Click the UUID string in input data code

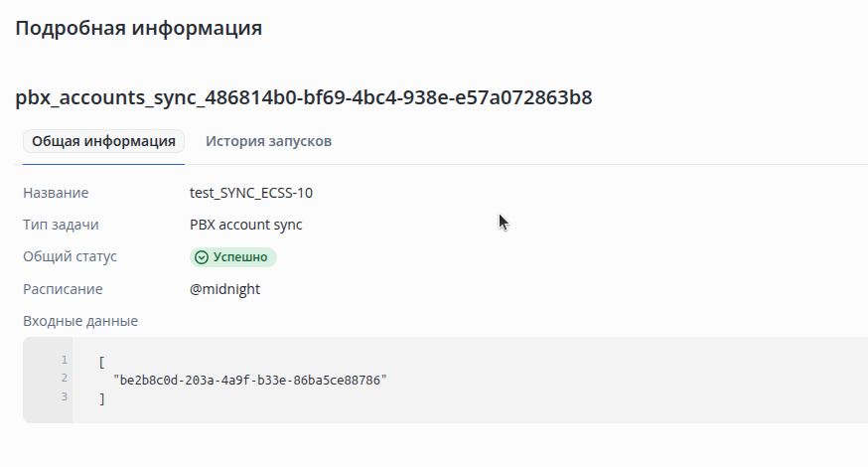click(250, 380)
